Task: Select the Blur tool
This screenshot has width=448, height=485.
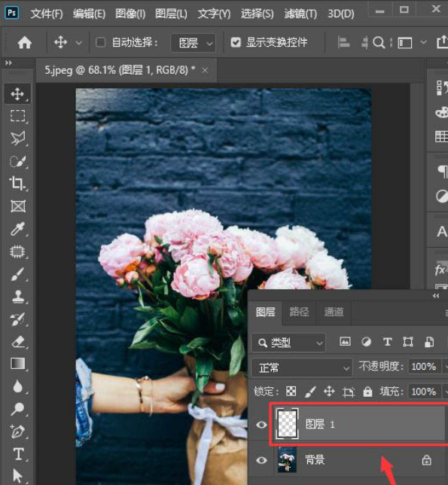Action: 18,386
